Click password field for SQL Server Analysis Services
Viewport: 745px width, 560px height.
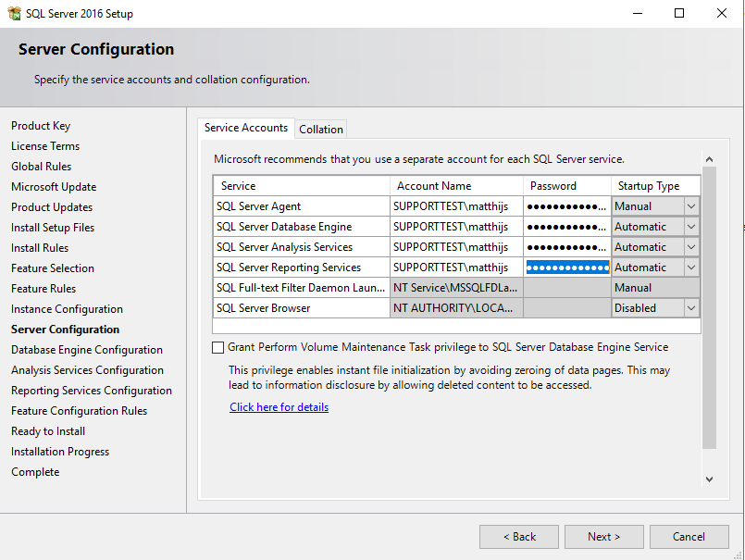[x=567, y=247]
